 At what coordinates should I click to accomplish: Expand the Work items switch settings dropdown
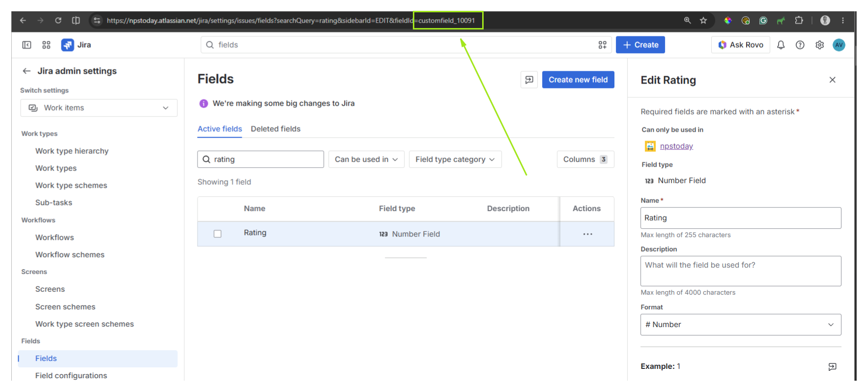coord(99,108)
